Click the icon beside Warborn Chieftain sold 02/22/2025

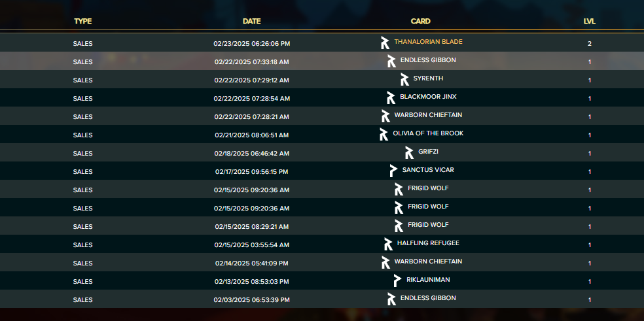coord(385,116)
